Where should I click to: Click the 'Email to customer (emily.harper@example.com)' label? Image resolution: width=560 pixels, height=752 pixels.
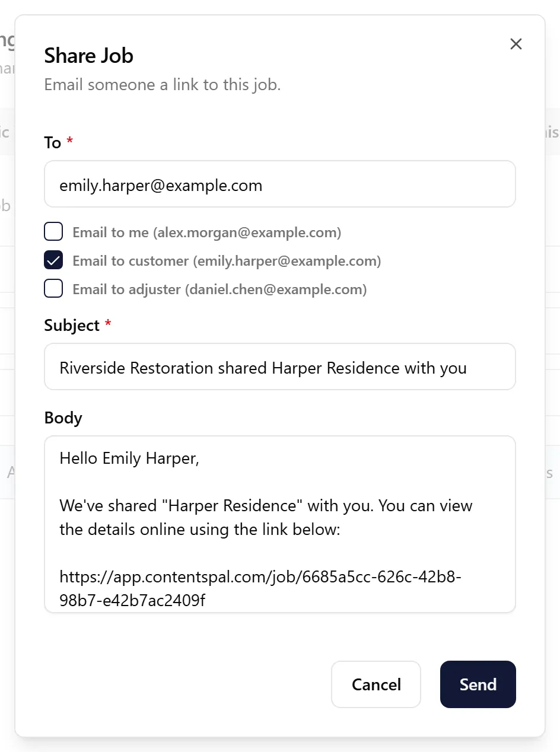click(x=227, y=261)
